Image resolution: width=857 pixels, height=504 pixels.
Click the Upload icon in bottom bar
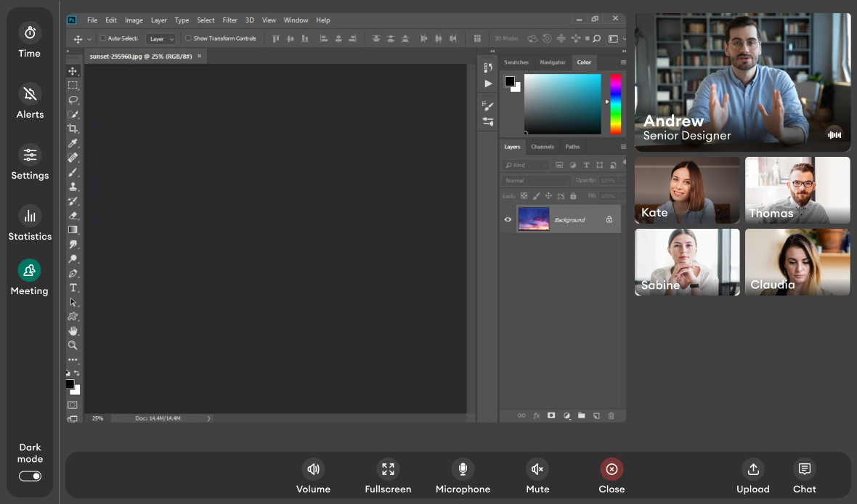pos(753,469)
